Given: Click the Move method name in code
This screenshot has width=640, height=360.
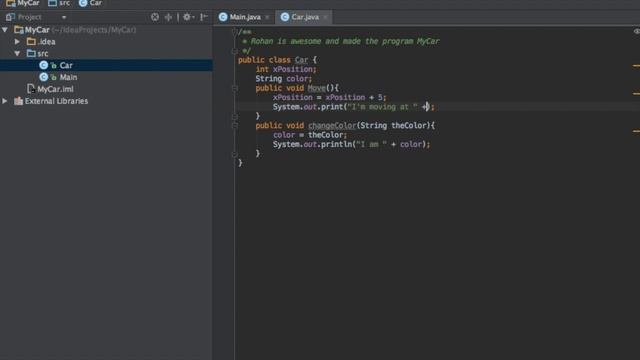Looking at the screenshot, I should tap(316, 88).
